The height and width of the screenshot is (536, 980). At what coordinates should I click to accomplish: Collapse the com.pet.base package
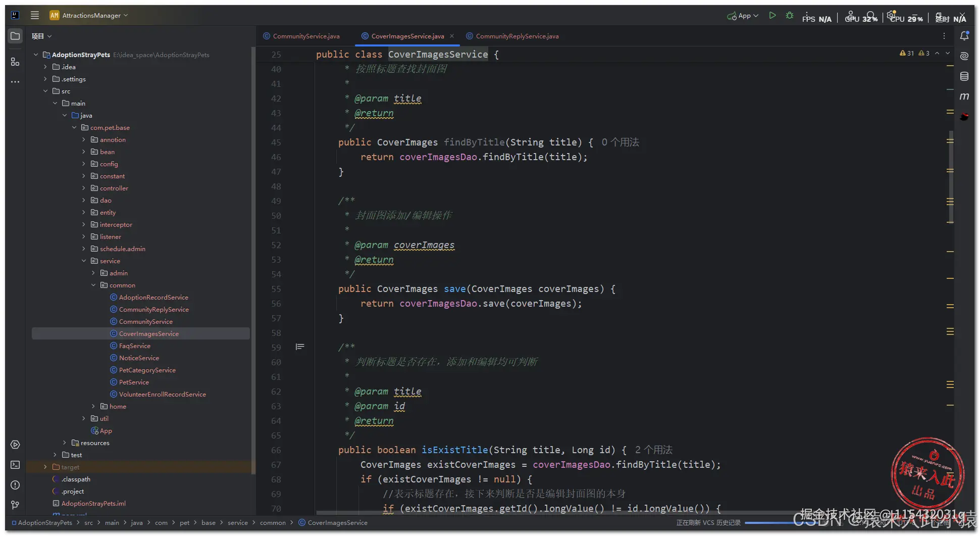(74, 127)
